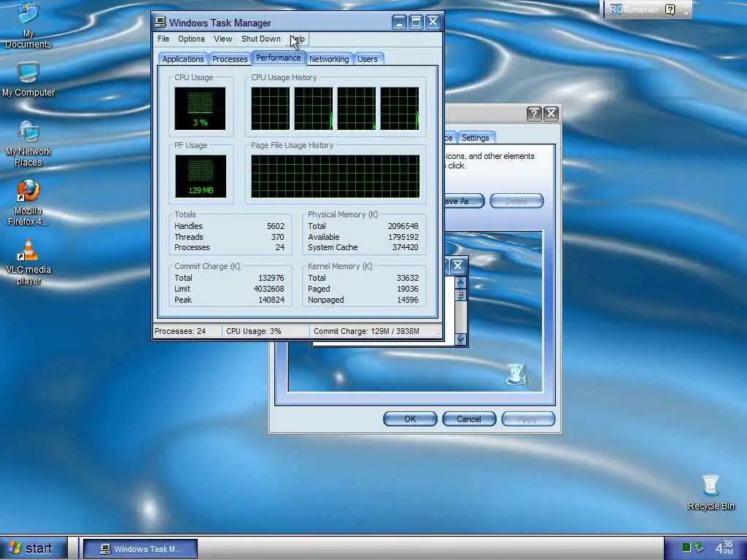Select Settings tab in Display Properties
Viewport: 747px width, 560px height.
(x=475, y=138)
